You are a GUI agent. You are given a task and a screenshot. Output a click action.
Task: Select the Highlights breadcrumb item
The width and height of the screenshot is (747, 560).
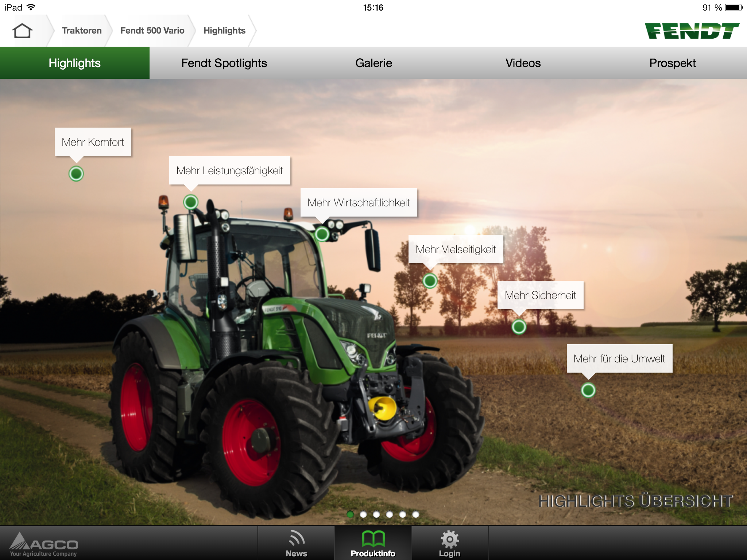[224, 31]
